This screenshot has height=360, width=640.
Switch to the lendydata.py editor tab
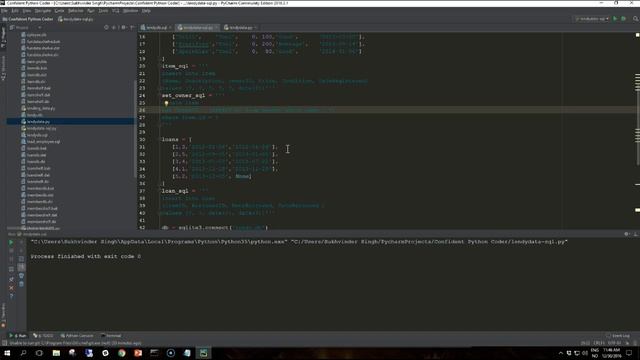[240, 28]
